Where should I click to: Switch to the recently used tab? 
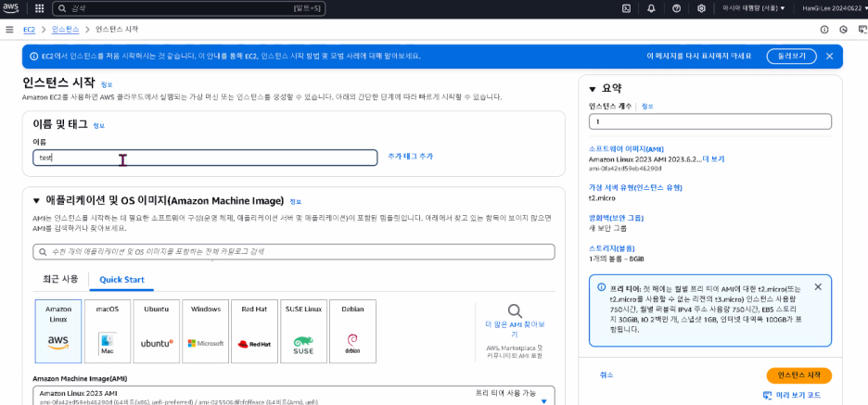pyautogui.click(x=60, y=279)
